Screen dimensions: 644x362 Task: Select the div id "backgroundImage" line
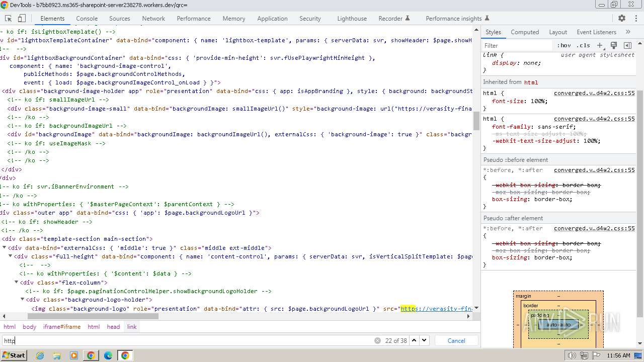pos(236,134)
